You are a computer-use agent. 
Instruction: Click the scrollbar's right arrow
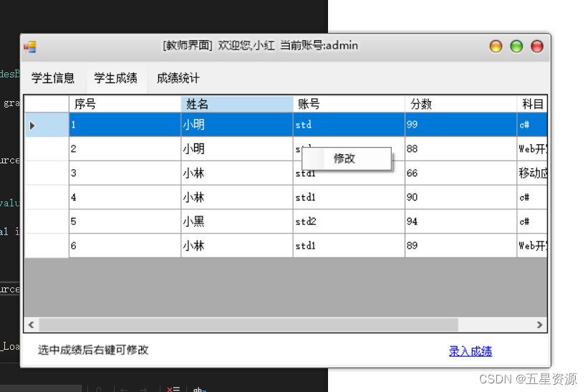click(x=539, y=325)
